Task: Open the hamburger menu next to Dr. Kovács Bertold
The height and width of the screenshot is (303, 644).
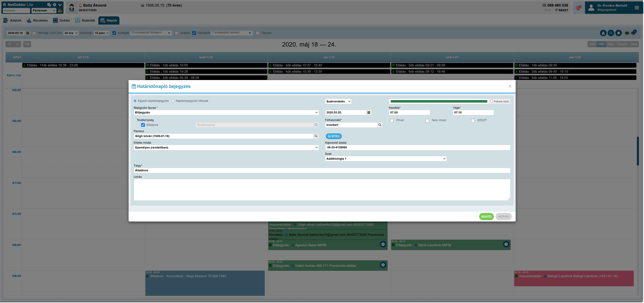Action: tap(636, 8)
